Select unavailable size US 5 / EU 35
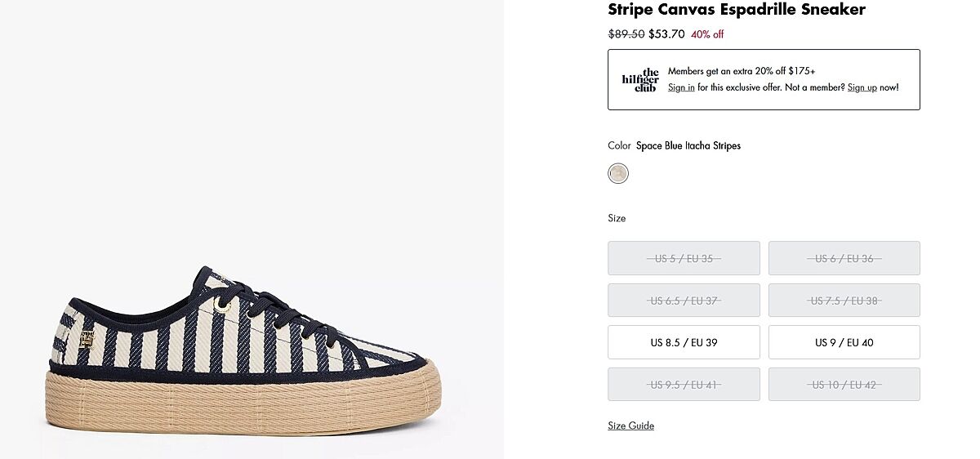Screen dimensions: 980x459 pos(684,258)
